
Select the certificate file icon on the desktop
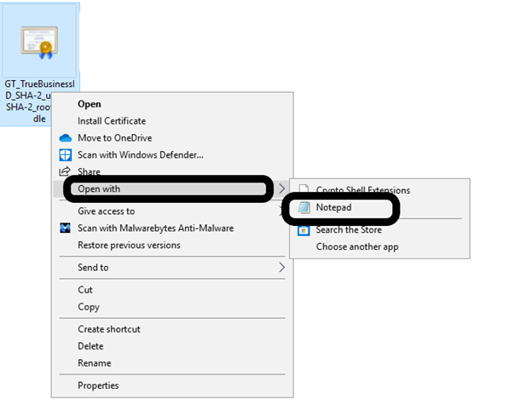coord(39,43)
